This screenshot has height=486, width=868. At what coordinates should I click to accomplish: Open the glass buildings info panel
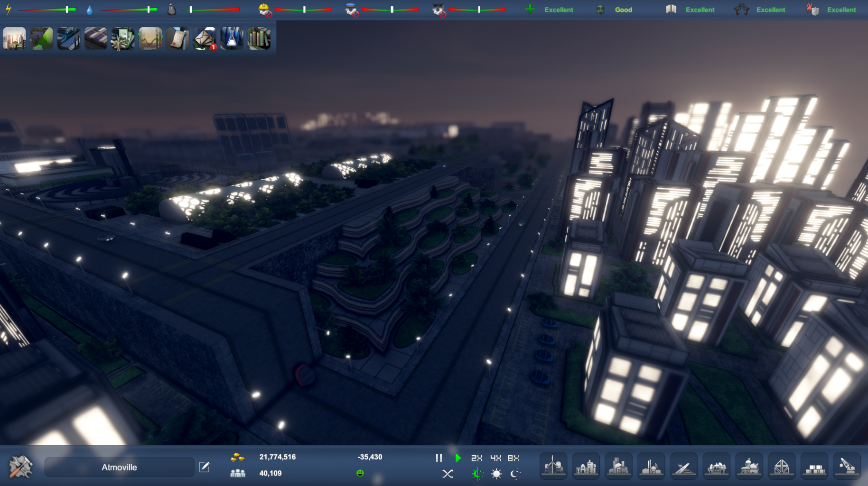tap(69, 38)
